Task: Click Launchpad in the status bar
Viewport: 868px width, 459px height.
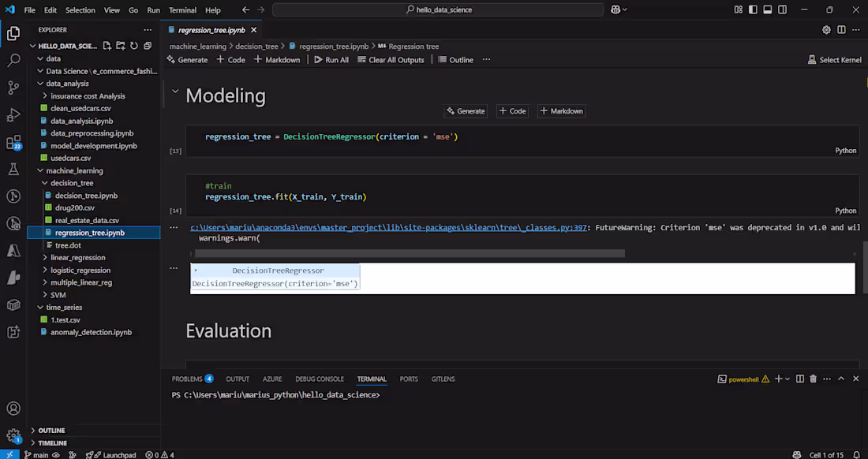Action: pyautogui.click(x=111, y=454)
